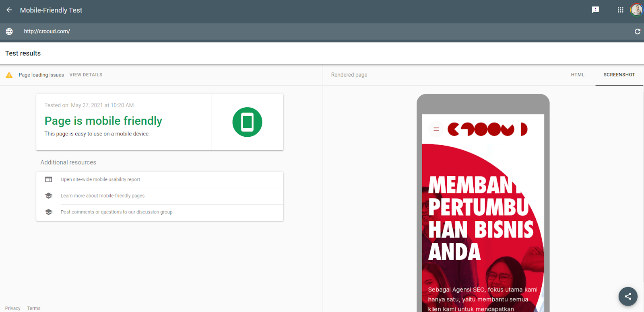Click the graduation cap icon beside Post comments
644x312 pixels.
(x=49, y=212)
